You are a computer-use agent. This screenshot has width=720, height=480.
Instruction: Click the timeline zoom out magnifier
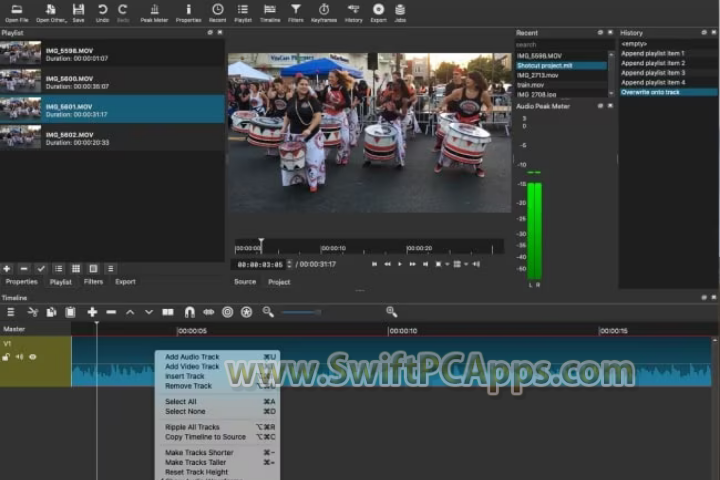point(268,312)
